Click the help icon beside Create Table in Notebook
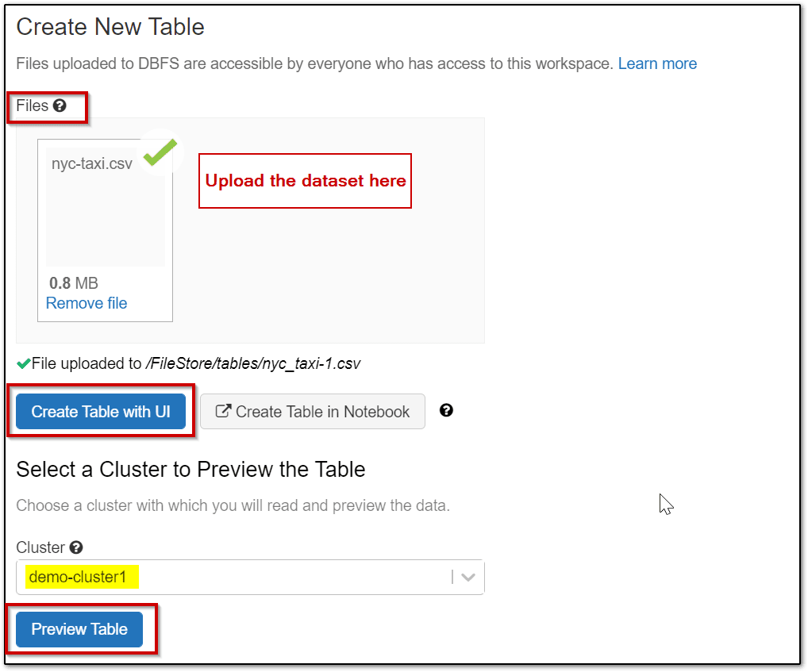Screen dimensions: 808x672 click(x=446, y=411)
